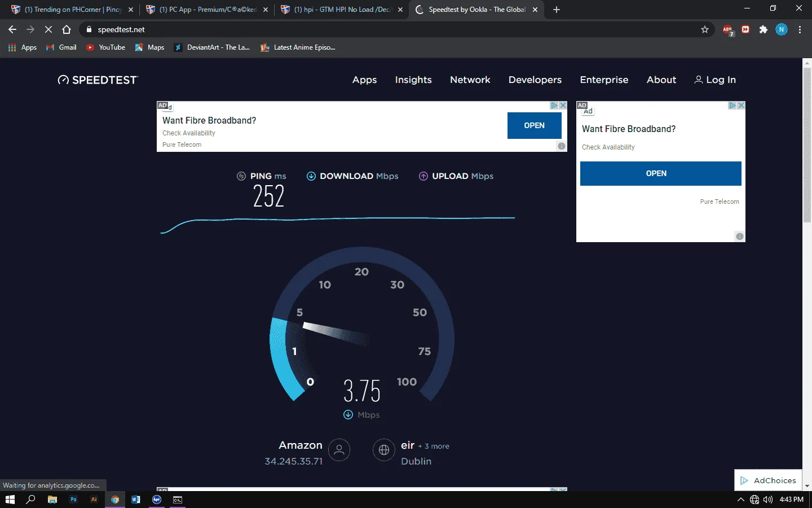Viewport: 812px width, 508px height.
Task: Open File Explorer from the taskbar
Action: [52, 500]
